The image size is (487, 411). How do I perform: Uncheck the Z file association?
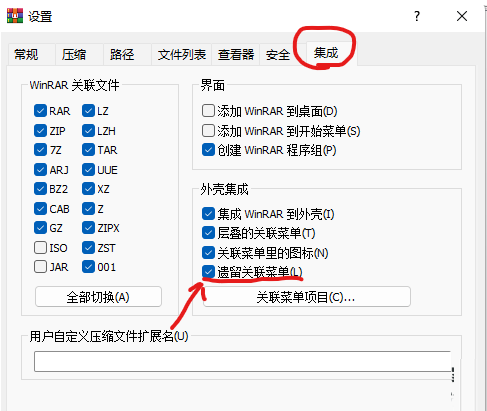click(x=88, y=209)
